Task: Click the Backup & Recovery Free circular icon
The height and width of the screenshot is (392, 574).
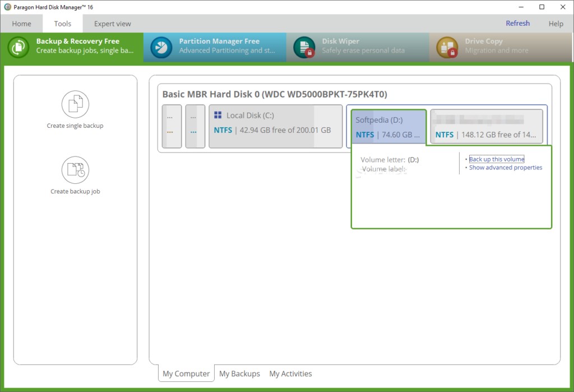Action: (x=18, y=47)
